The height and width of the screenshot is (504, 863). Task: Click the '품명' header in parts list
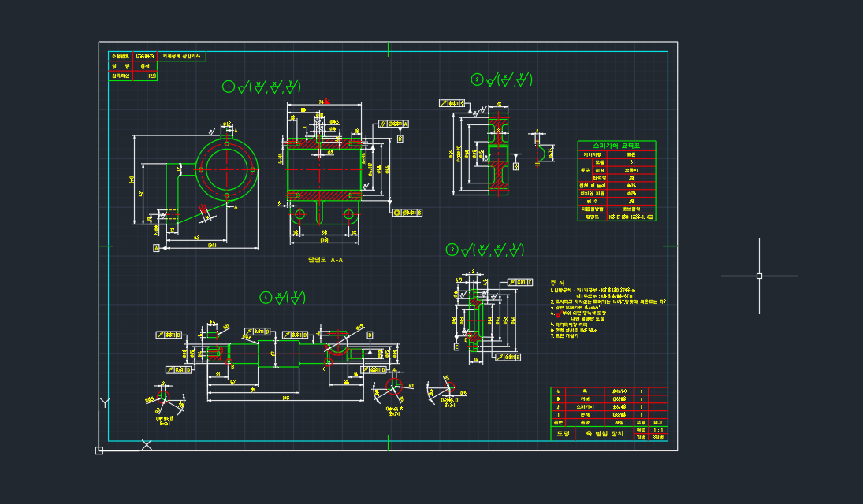tap(585, 422)
